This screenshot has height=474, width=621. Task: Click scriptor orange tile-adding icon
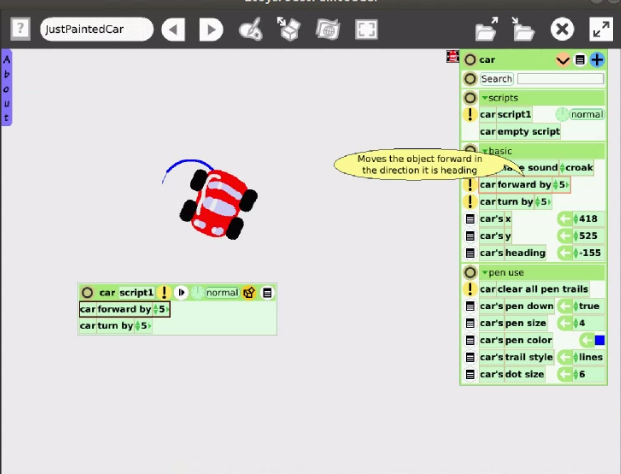tap(249, 293)
